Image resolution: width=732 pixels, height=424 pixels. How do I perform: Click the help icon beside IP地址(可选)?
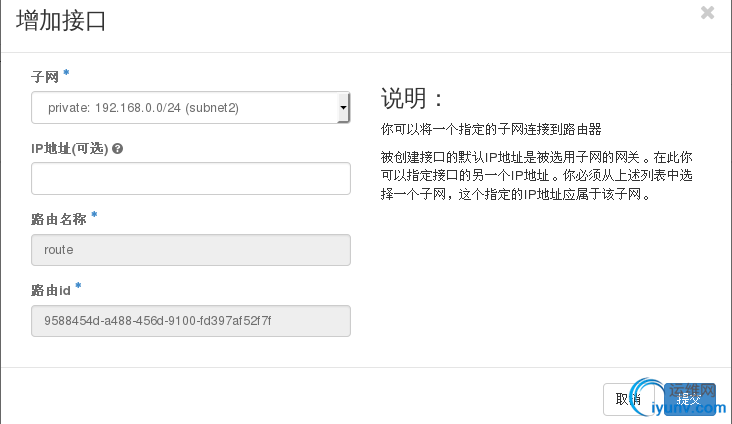(118, 149)
